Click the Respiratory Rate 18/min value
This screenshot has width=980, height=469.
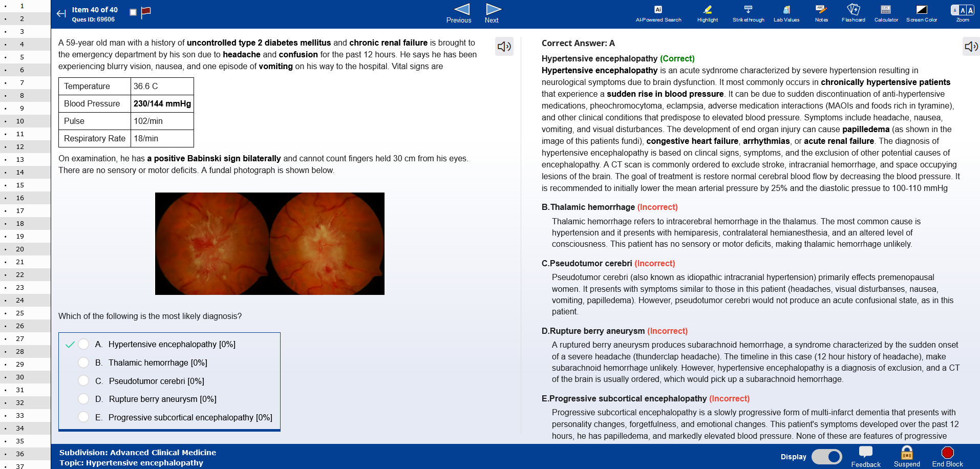(162, 138)
